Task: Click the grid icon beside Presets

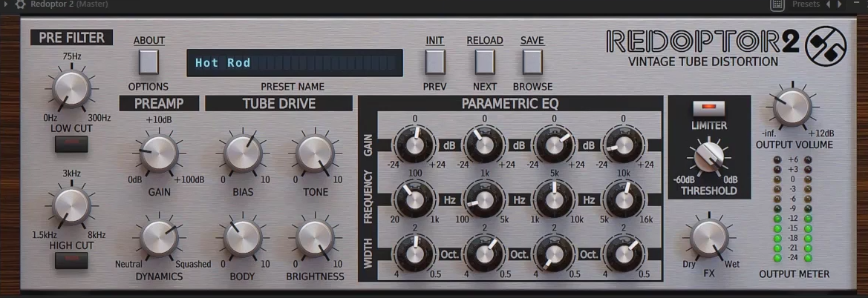Action: 777,5
